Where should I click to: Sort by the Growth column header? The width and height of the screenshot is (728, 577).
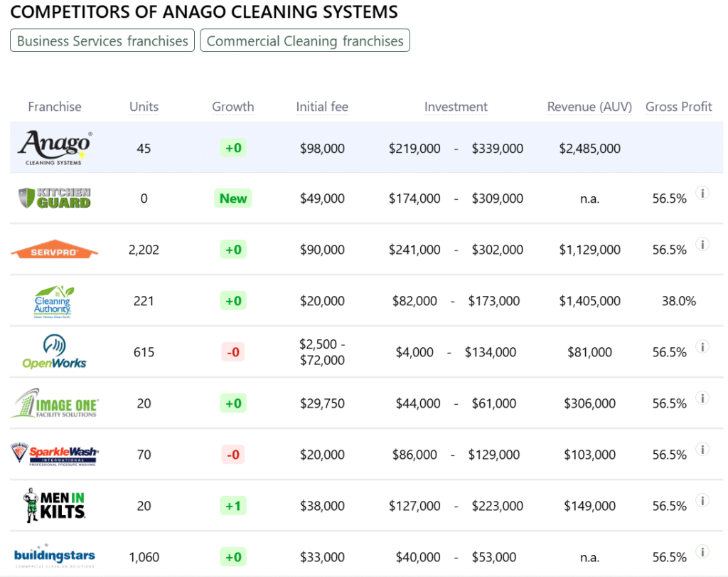(x=233, y=107)
